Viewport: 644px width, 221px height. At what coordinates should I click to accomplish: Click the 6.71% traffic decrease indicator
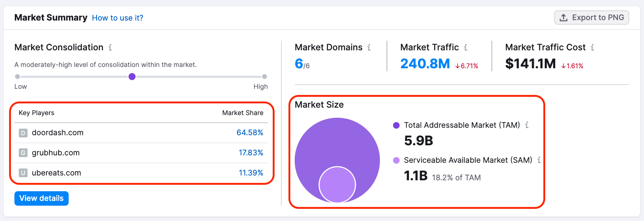[x=466, y=66]
